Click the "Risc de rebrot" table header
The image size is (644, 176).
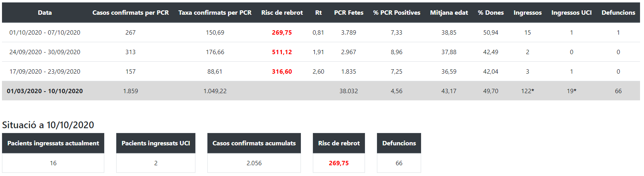coord(282,13)
